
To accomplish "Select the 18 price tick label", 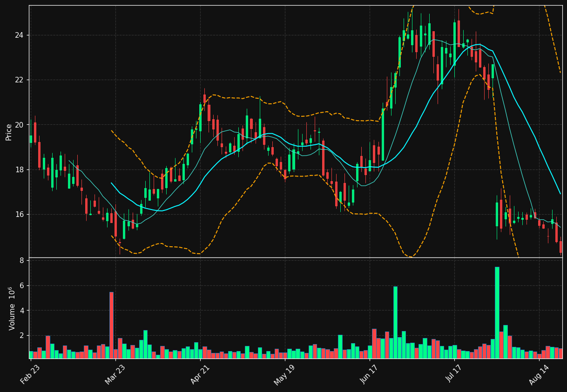I will 19,169.
